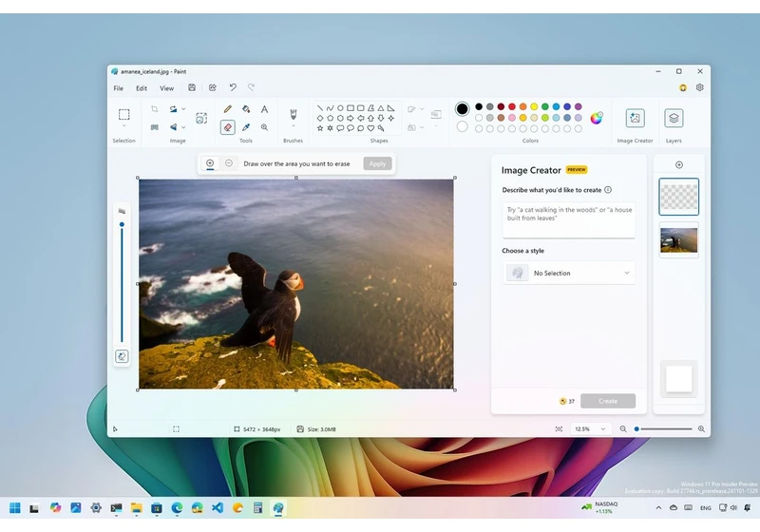The width and height of the screenshot is (760, 532).
Task: Open the View menu
Action: pos(167,88)
